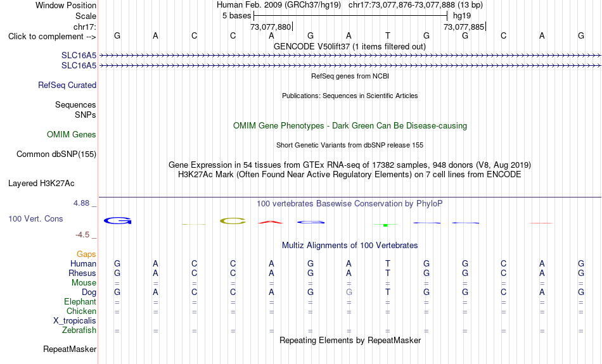602x364 pixels.
Task: Click the SNPs track label
Action: click(x=86, y=115)
